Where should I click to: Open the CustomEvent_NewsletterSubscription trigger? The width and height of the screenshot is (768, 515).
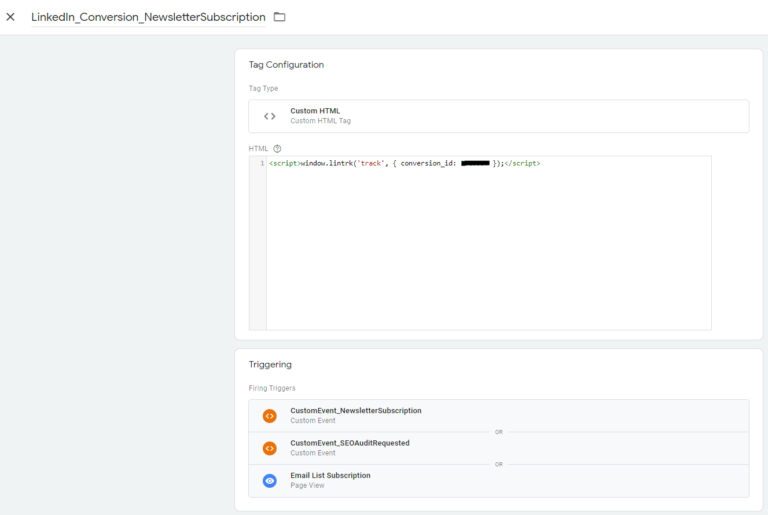(355, 411)
